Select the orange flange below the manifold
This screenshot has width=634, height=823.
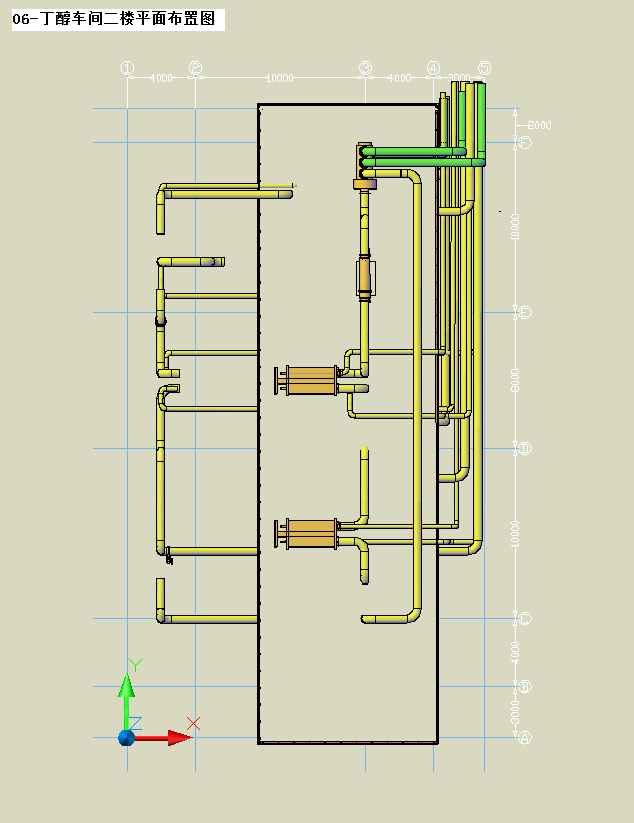pos(365,184)
